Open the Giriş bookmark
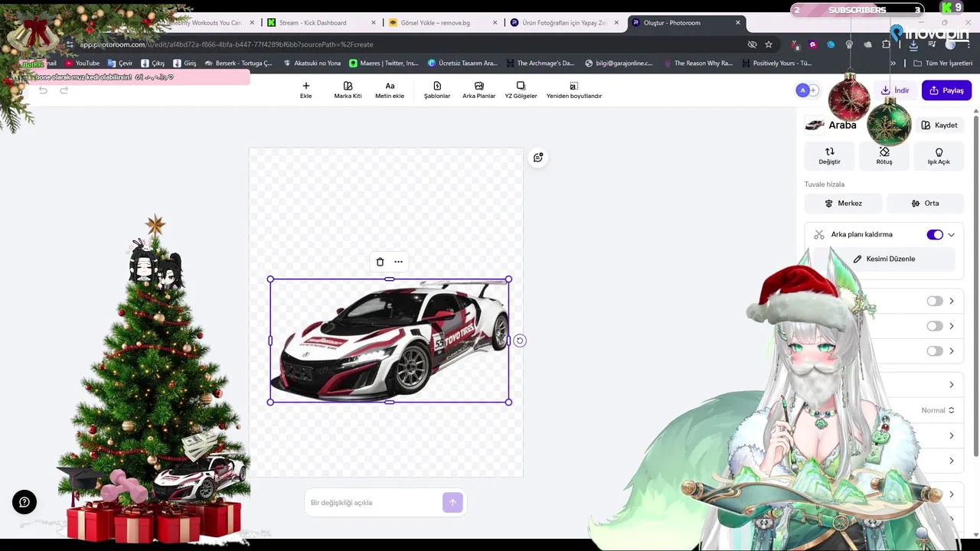The width and height of the screenshot is (980, 551). [185, 64]
